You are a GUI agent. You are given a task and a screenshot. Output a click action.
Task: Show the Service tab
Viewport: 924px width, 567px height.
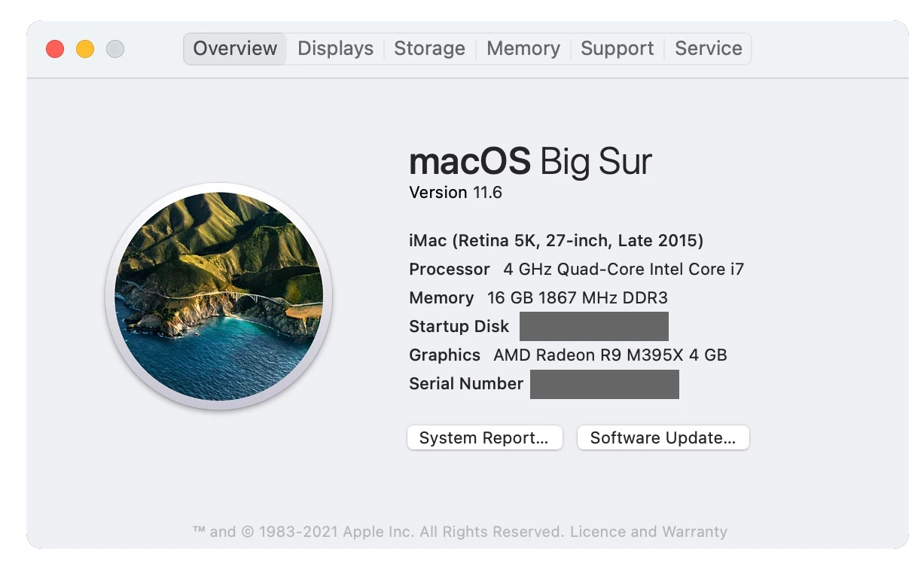[x=709, y=49]
